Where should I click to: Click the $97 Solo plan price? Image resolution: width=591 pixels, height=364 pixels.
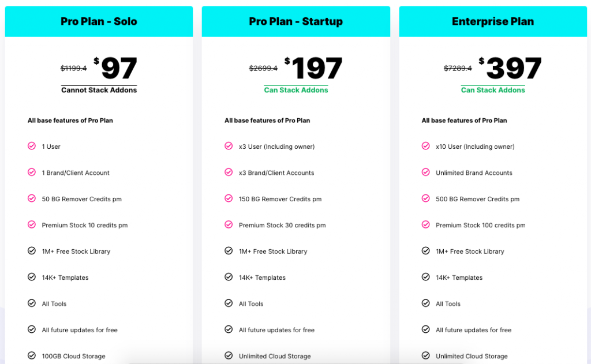pyautogui.click(x=115, y=68)
